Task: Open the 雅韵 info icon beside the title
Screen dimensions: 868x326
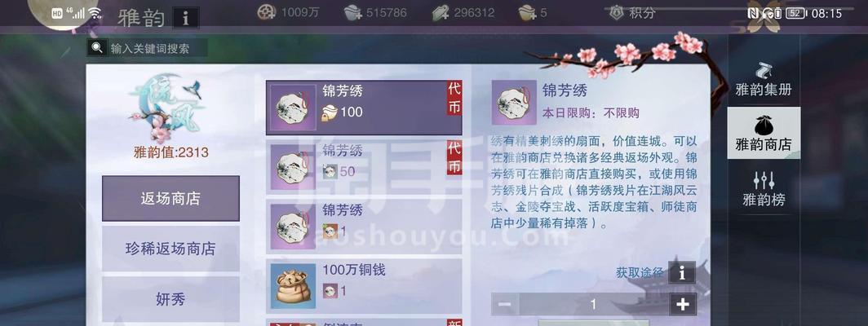Action: (x=186, y=18)
